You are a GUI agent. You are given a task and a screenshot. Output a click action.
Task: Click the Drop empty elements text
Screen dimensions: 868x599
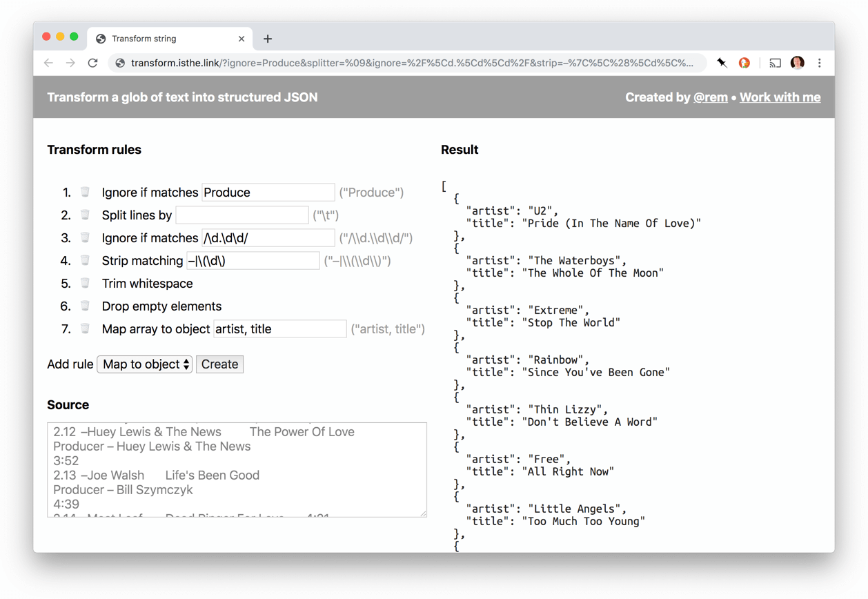click(162, 306)
